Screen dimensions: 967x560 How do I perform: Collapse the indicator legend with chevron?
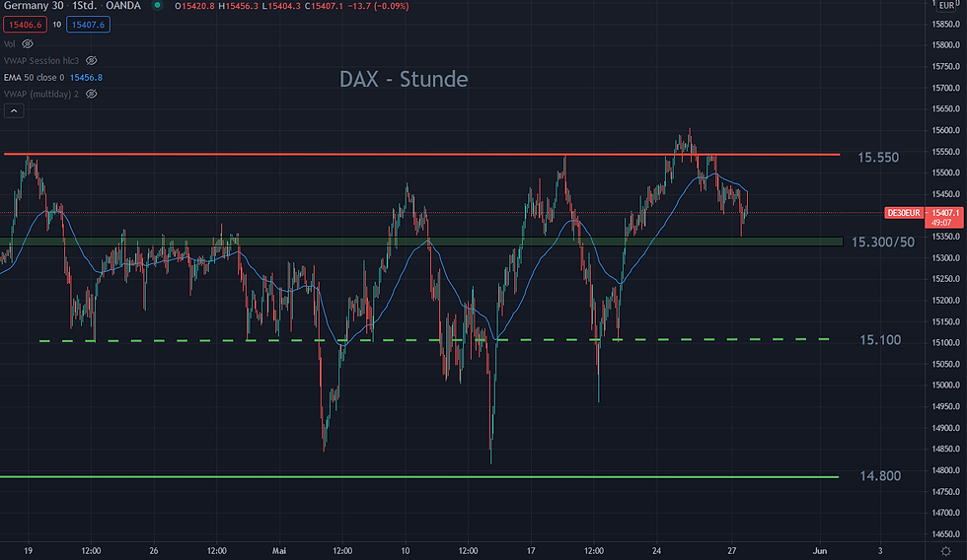(14, 110)
